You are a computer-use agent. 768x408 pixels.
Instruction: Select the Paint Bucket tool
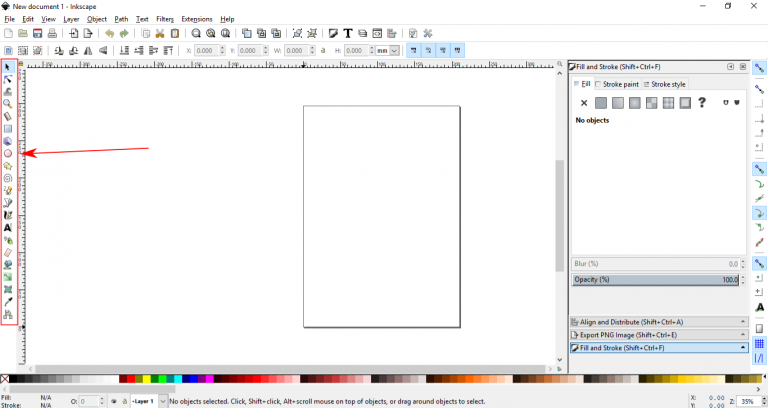coord(8,264)
